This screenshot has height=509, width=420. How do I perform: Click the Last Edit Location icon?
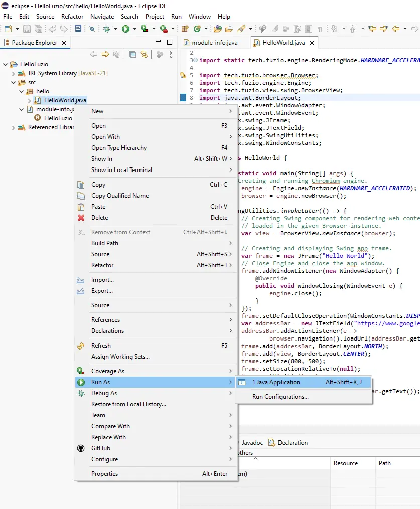pyautogui.click(x=372, y=29)
